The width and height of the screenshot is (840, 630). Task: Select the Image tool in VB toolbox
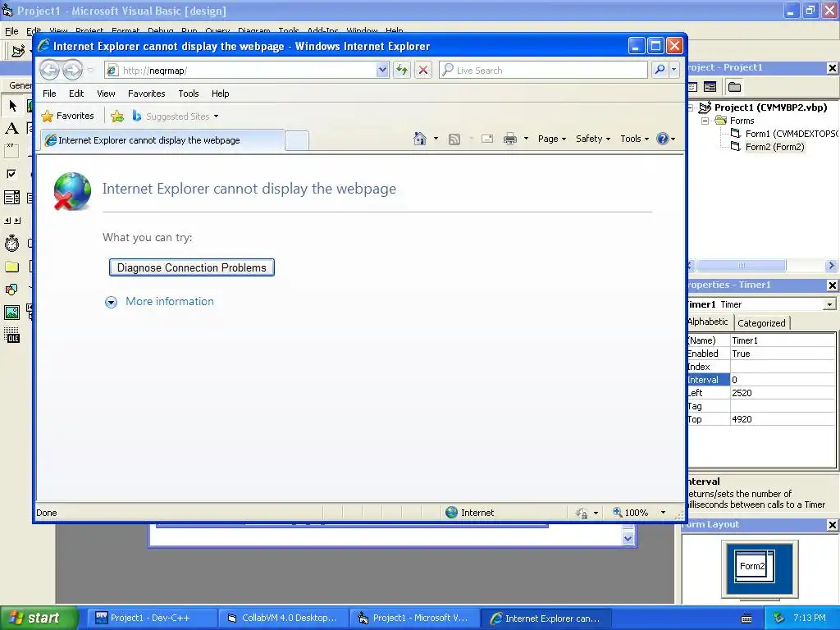[11, 313]
